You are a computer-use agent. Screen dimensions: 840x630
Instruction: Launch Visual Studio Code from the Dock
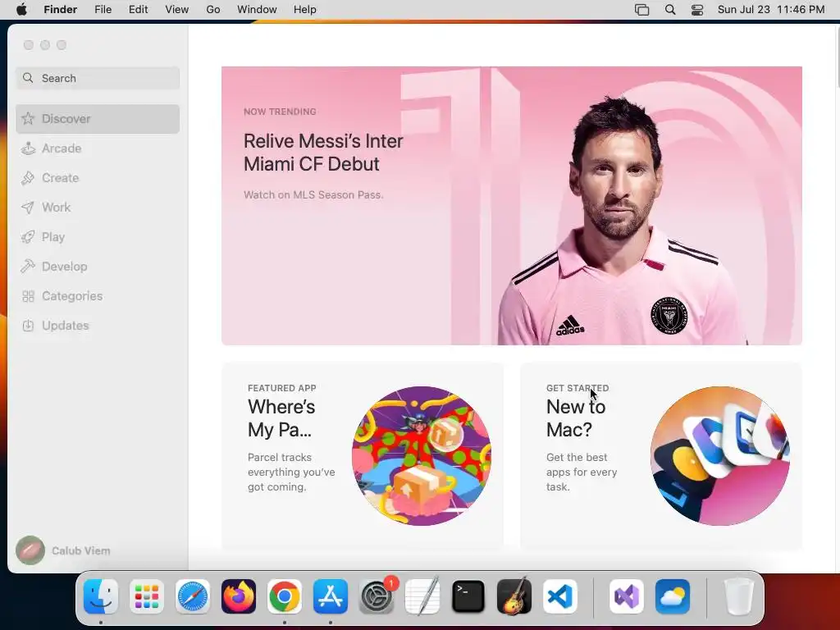[x=560, y=596]
